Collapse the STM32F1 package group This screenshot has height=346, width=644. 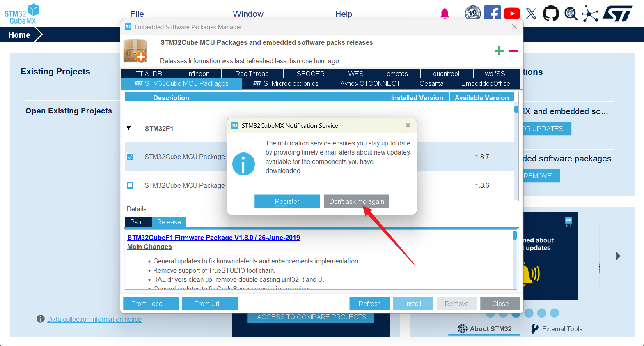click(x=129, y=128)
